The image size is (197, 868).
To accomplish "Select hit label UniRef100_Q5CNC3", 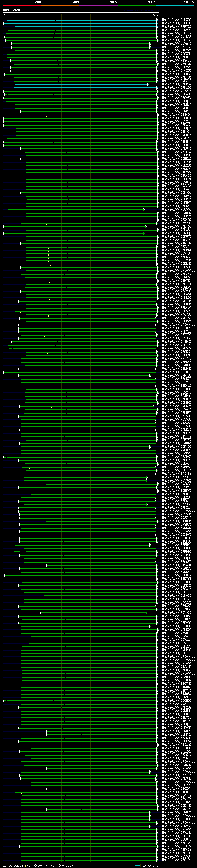I will coord(177,57).
